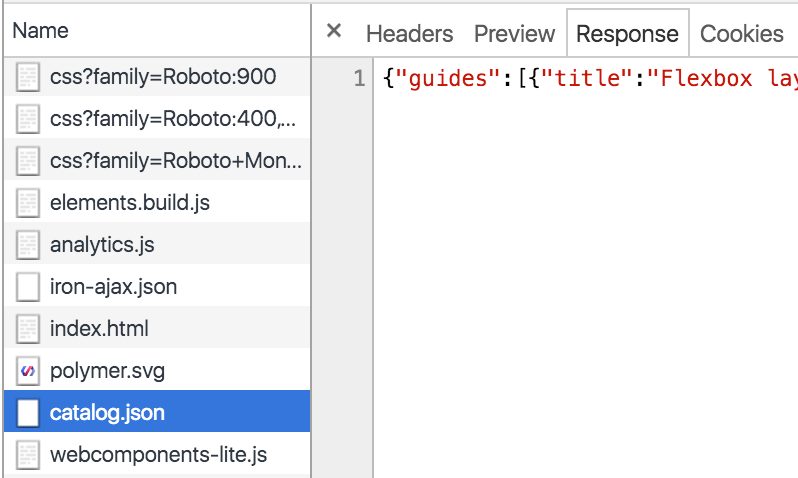Click the css?family=Roboto:900 stylesheet icon

(x=29, y=77)
